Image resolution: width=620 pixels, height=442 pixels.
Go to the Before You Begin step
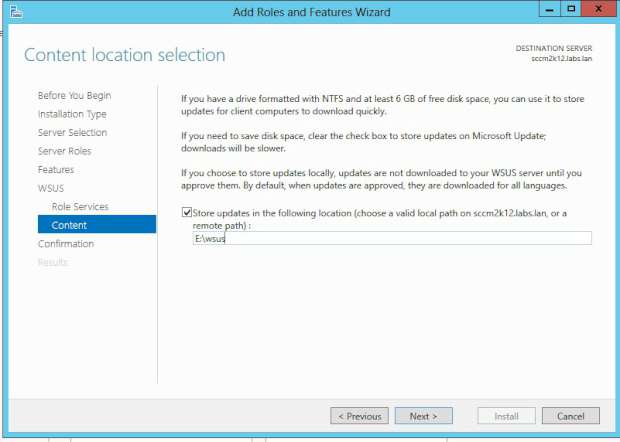click(74, 96)
